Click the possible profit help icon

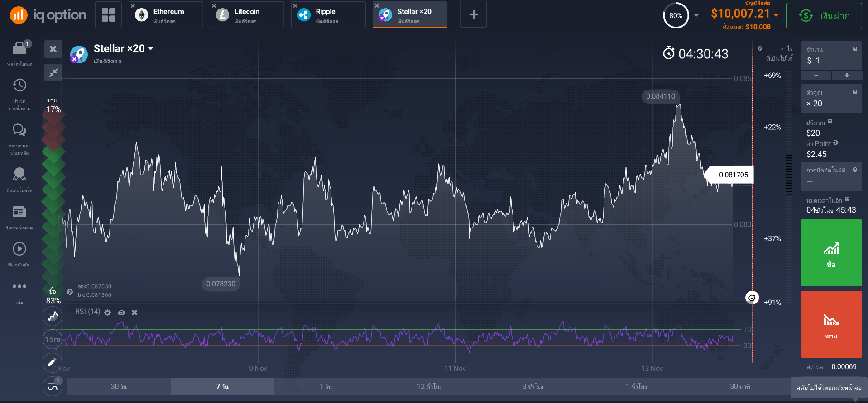point(760,48)
